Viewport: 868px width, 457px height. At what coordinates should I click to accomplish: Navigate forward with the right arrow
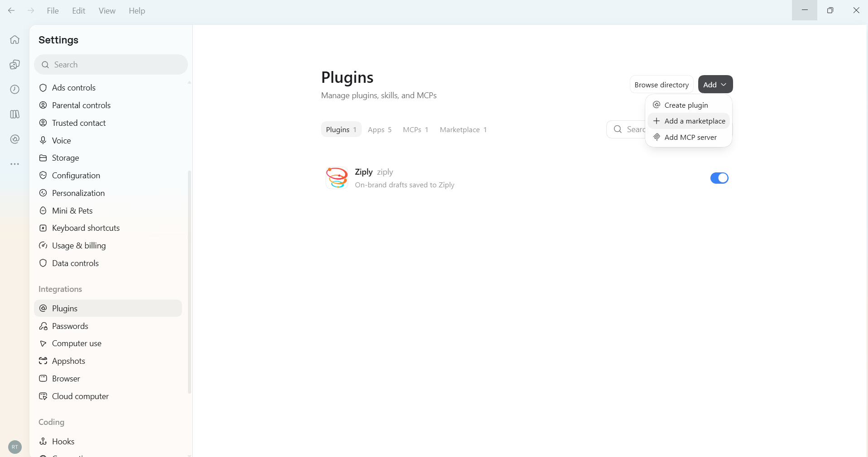click(31, 10)
